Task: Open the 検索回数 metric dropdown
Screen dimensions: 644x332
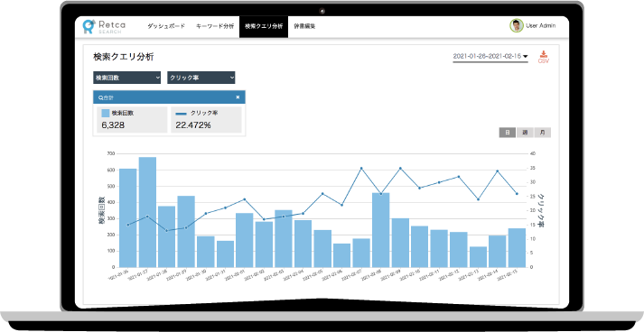Action: point(127,78)
